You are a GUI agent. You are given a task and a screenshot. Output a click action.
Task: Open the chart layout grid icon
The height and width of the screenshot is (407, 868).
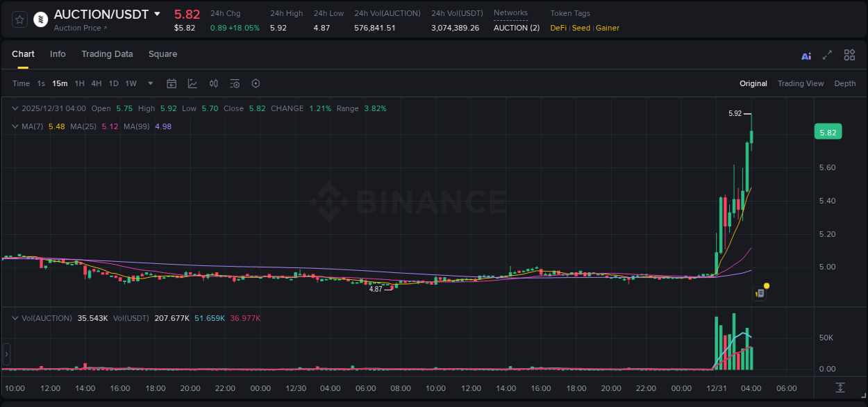point(849,56)
